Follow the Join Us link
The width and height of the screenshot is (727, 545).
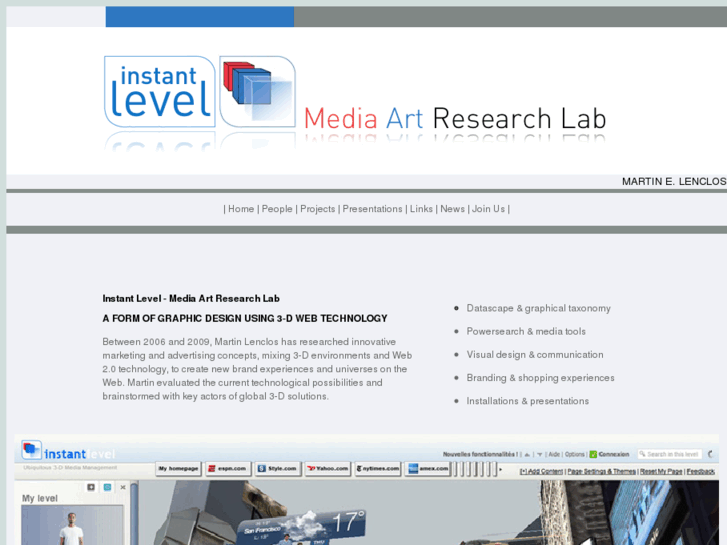coord(488,209)
